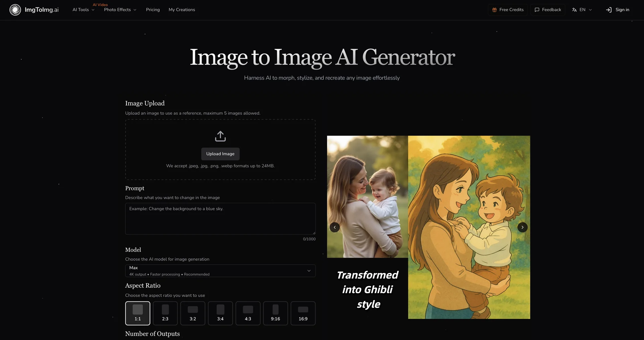
Task: Expand the Photo Effects dropdown menu
Action: tap(120, 10)
